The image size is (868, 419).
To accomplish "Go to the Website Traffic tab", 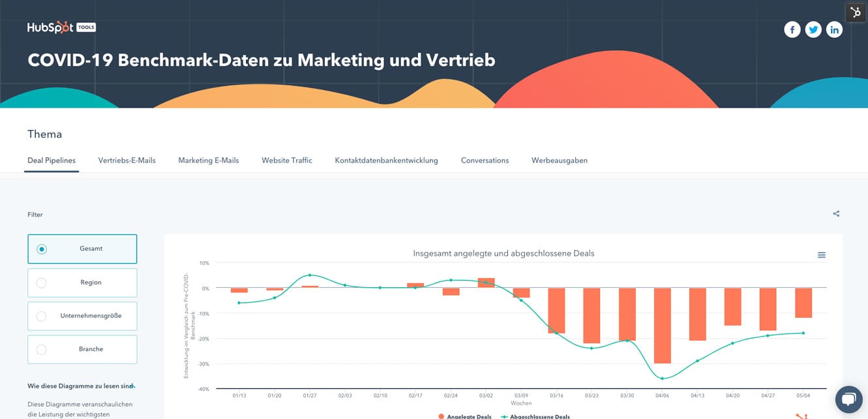I will tap(287, 161).
